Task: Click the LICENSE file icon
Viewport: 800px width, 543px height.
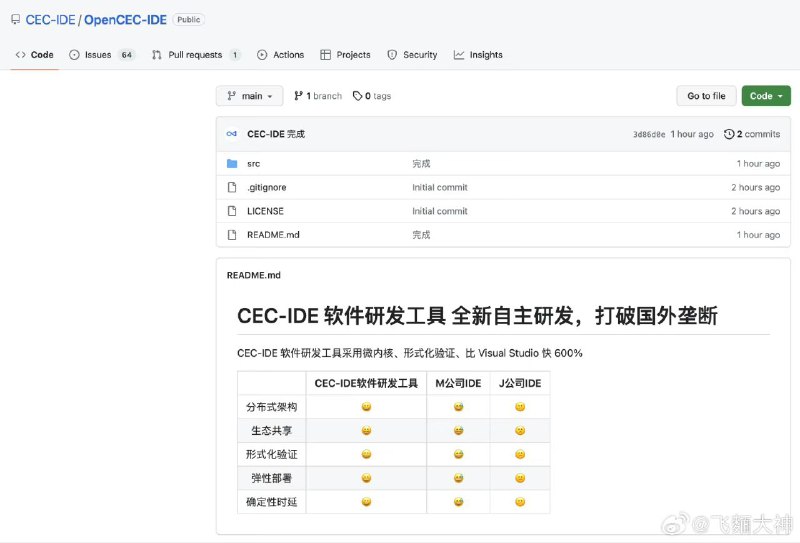Action: coord(232,211)
